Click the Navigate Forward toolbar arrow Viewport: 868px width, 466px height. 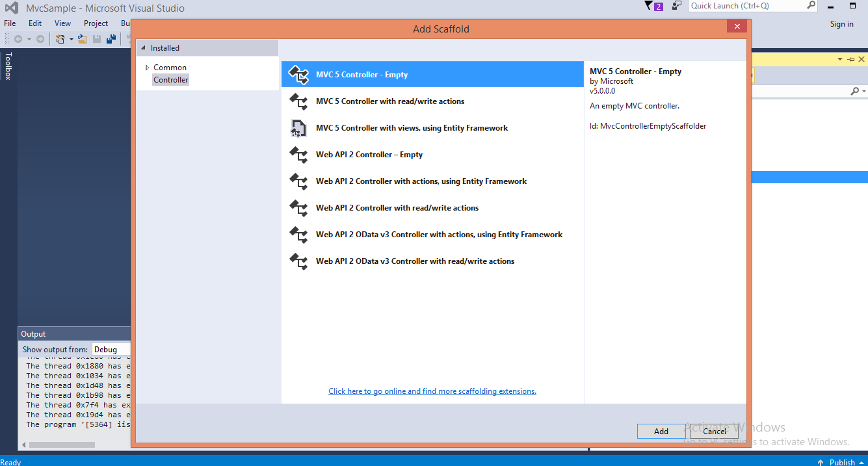coord(40,39)
